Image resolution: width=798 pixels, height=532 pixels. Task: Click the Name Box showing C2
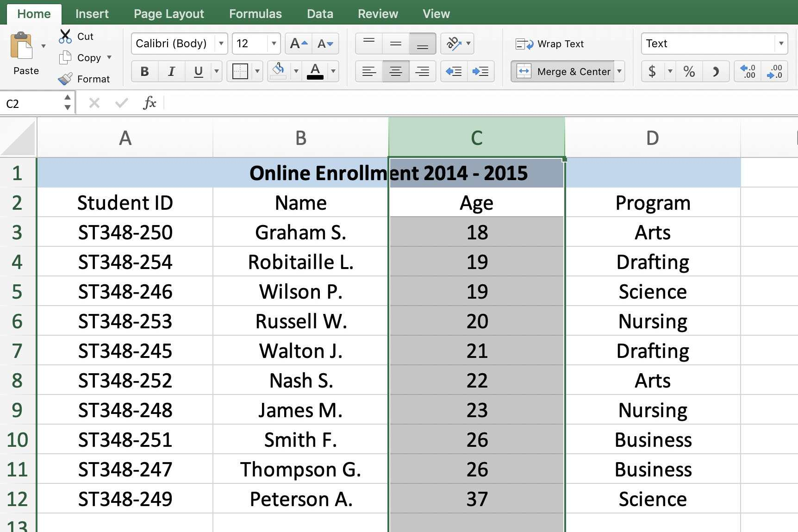31,103
